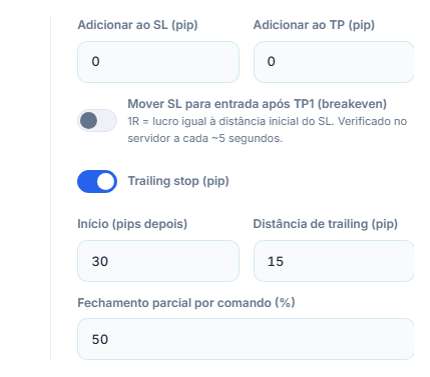The width and height of the screenshot is (430, 377).
Task: Click the 'Adicionar ao TP (pip)' label
Action: coord(314,25)
